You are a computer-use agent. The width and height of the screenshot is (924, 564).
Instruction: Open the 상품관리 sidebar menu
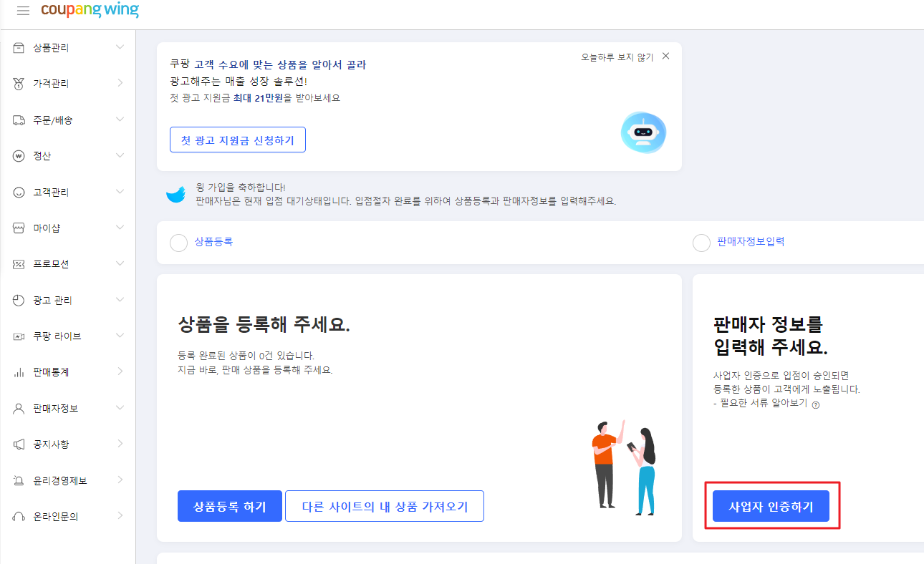[68, 47]
